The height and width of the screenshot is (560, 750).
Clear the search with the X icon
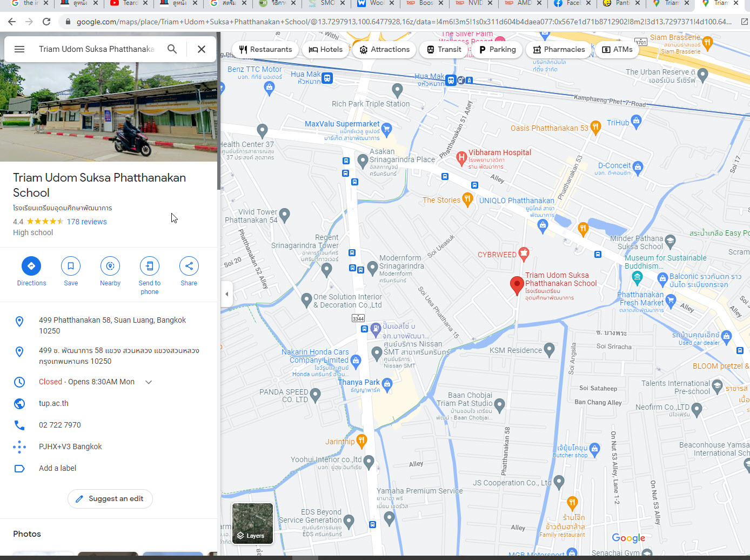pos(202,49)
